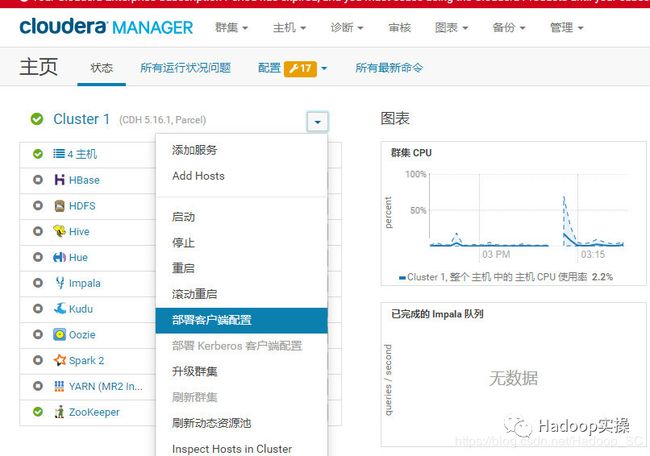Select 滚动重启 in the cluster menu

point(241,294)
